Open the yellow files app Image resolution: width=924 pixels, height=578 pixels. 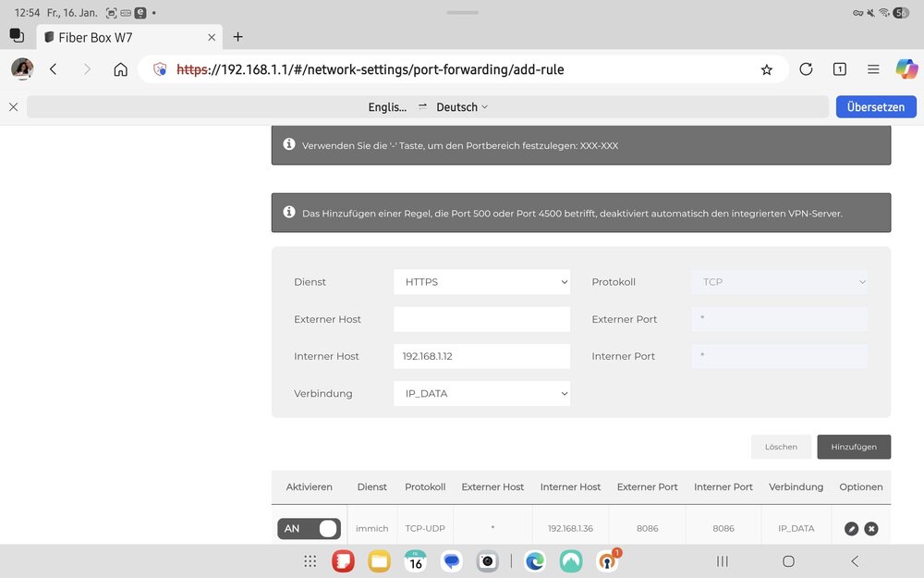click(x=379, y=561)
